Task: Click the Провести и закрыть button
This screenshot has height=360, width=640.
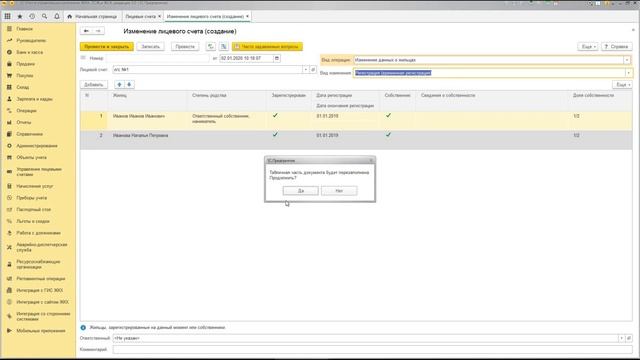Action: pyautogui.click(x=107, y=47)
